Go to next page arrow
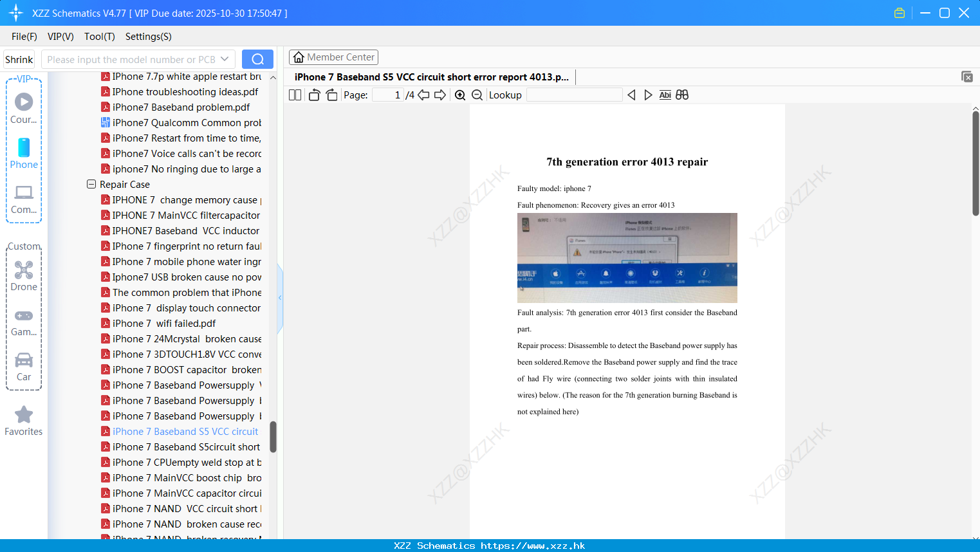Screen dimensions: 980x552 tap(440, 95)
